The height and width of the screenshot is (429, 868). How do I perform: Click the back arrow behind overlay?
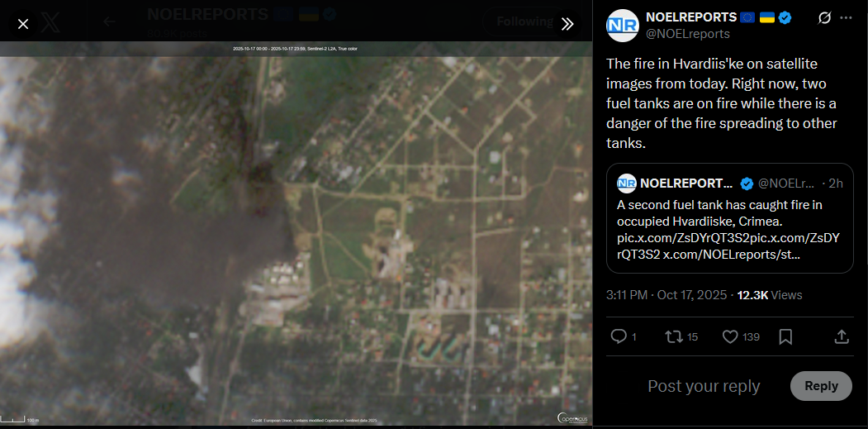[109, 21]
